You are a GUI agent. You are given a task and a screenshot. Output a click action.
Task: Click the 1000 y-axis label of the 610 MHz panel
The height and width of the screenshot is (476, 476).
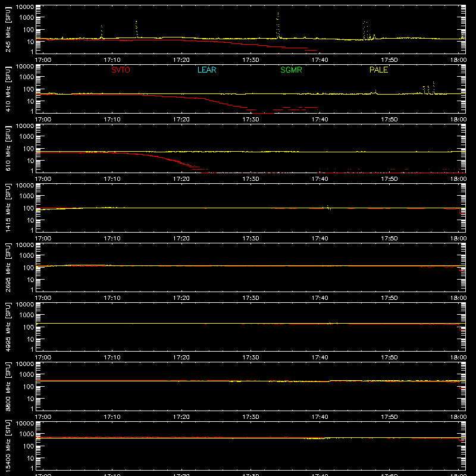pos(27,136)
